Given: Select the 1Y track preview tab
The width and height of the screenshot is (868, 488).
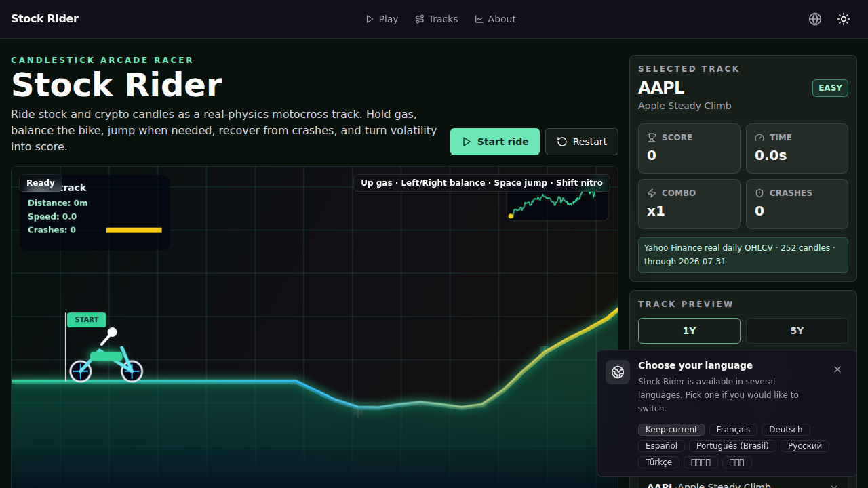Looking at the screenshot, I should (689, 331).
